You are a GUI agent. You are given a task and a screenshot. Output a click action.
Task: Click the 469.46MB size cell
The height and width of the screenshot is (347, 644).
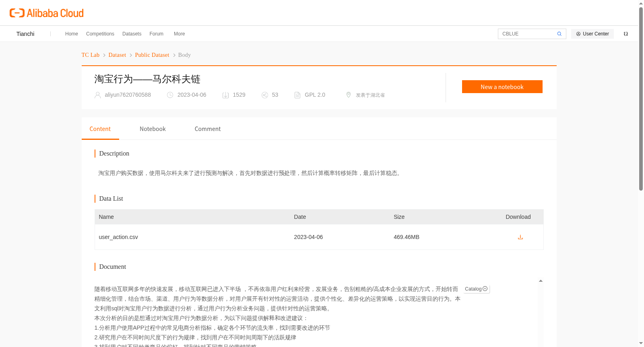pos(407,237)
